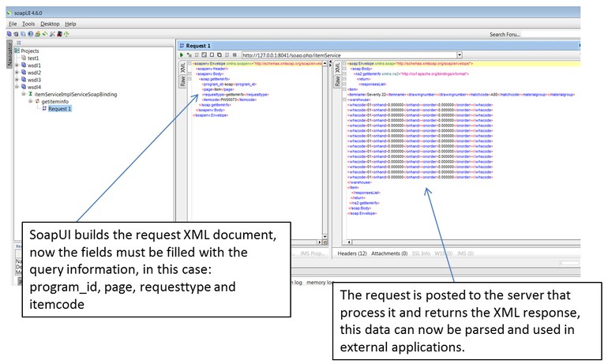Image resolution: width=608 pixels, height=364 pixels.
Task: Expand the wsdl3 project node
Action: (x=17, y=80)
